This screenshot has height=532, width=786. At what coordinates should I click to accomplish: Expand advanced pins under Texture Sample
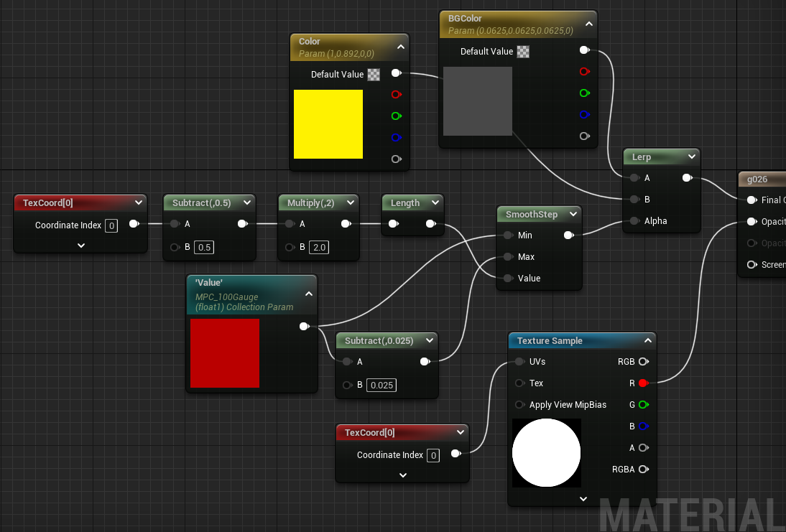point(583,499)
